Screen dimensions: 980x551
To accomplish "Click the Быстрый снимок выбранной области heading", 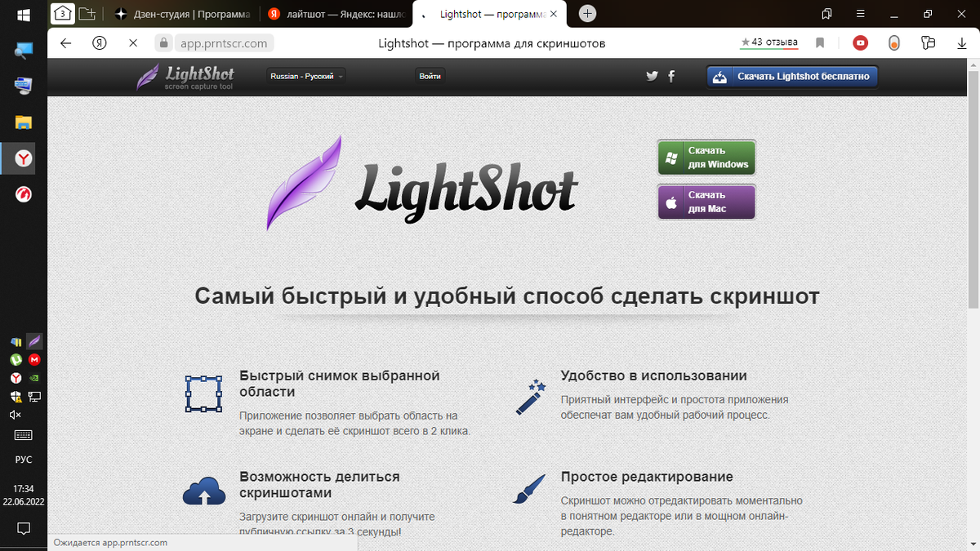I will pos(340,384).
